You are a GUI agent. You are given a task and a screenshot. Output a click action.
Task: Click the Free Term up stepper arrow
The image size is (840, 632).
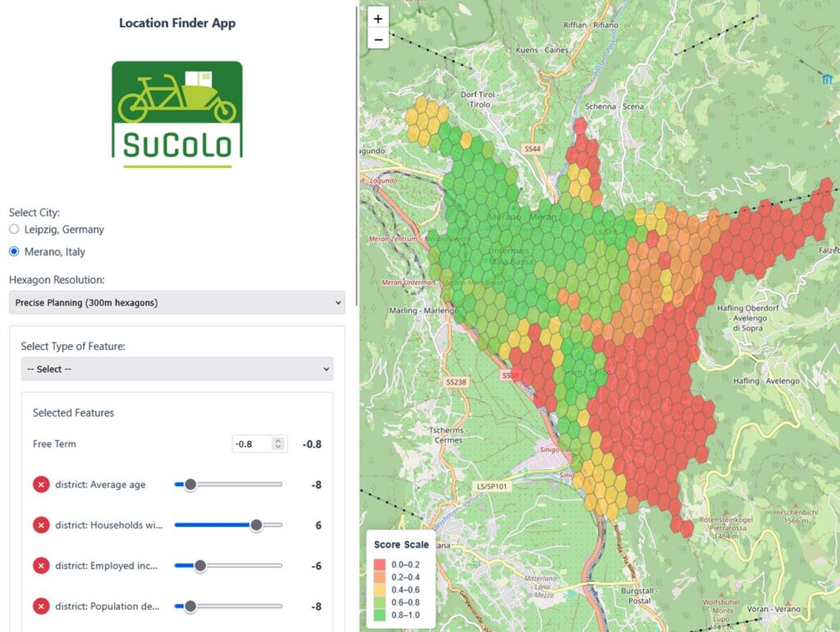click(x=280, y=439)
